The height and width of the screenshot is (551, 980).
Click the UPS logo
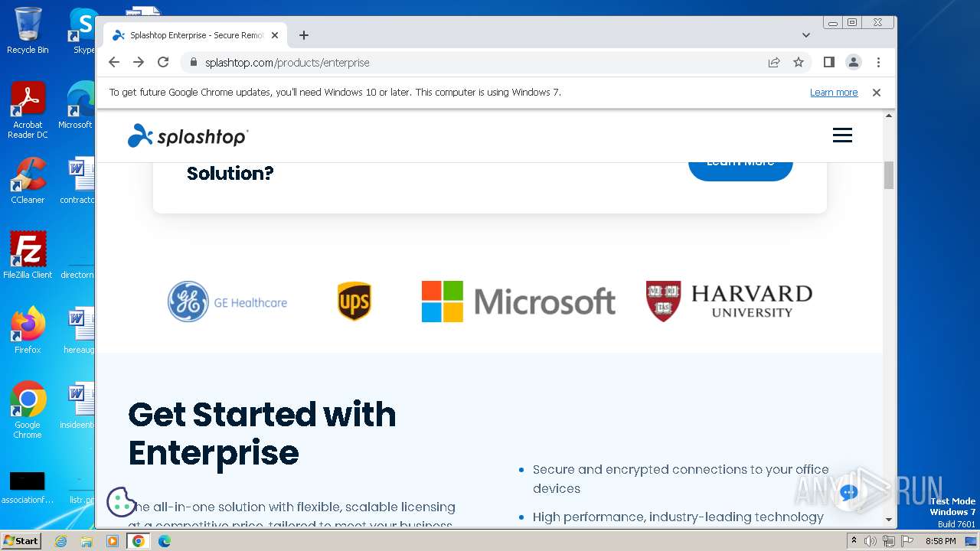pos(354,302)
